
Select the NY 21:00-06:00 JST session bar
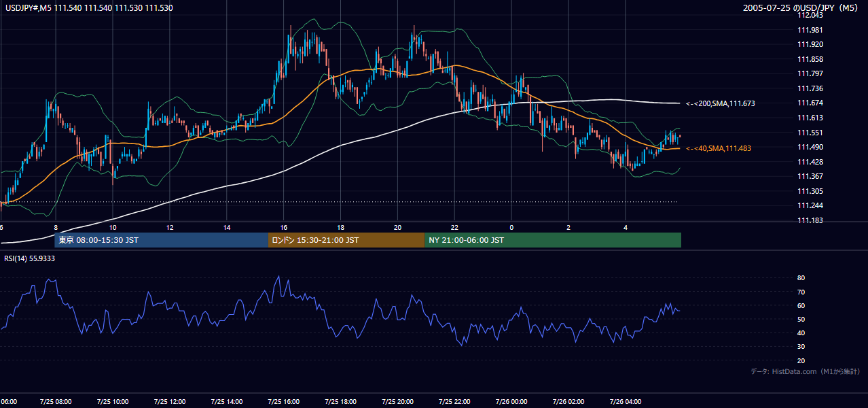(553, 240)
